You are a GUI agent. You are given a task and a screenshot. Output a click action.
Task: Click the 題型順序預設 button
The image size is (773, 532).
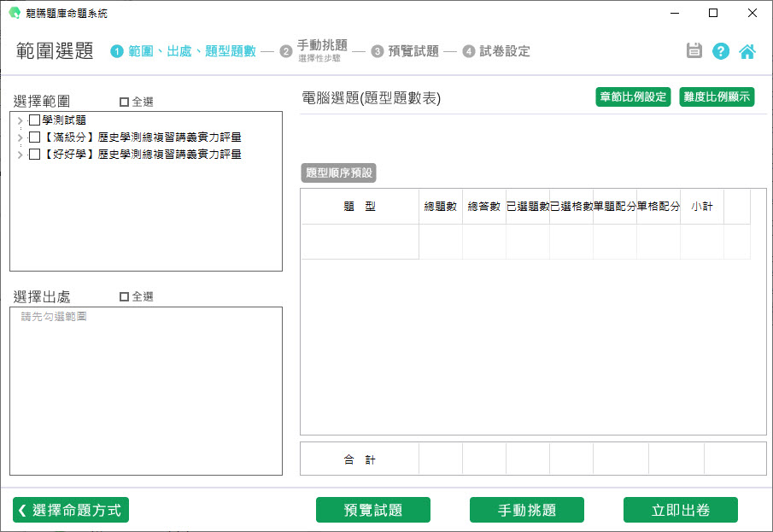339,172
